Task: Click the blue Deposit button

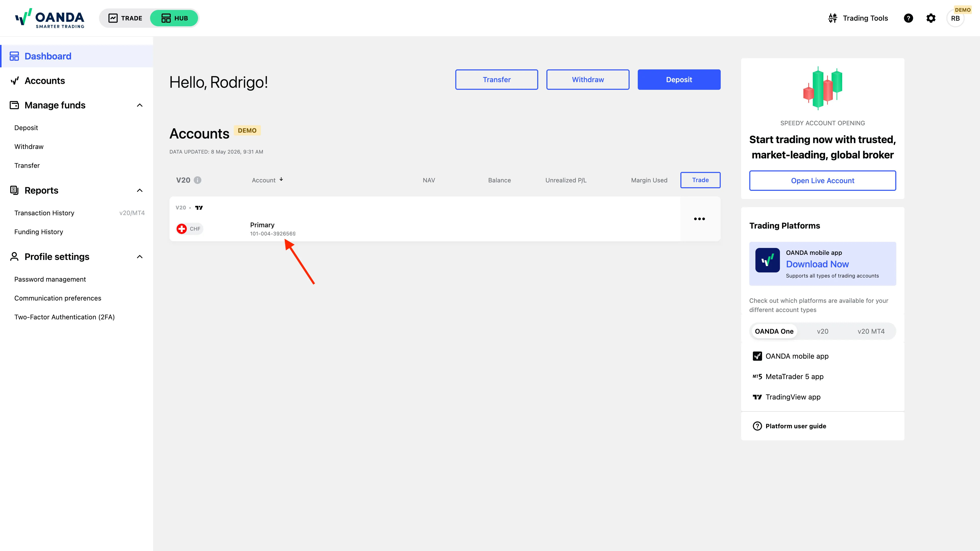Action: [679, 80]
